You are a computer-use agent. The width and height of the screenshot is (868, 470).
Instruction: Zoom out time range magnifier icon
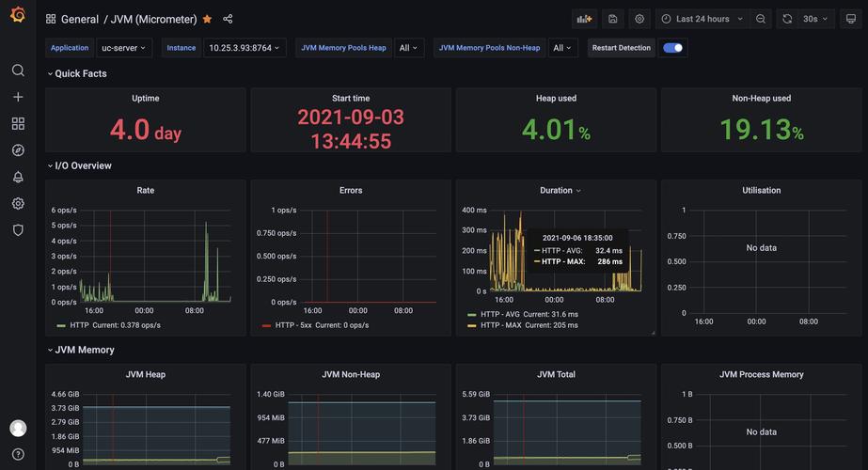click(x=761, y=19)
